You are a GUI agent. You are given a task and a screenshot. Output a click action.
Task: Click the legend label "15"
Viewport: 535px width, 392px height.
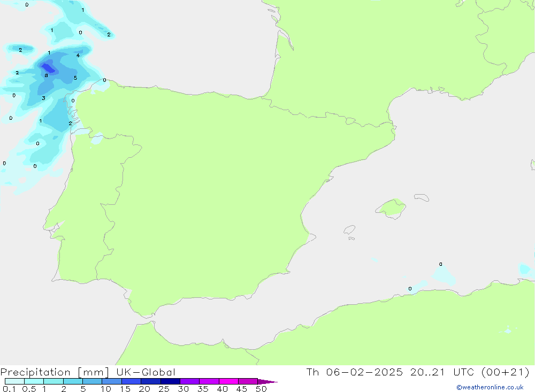(x=125, y=389)
